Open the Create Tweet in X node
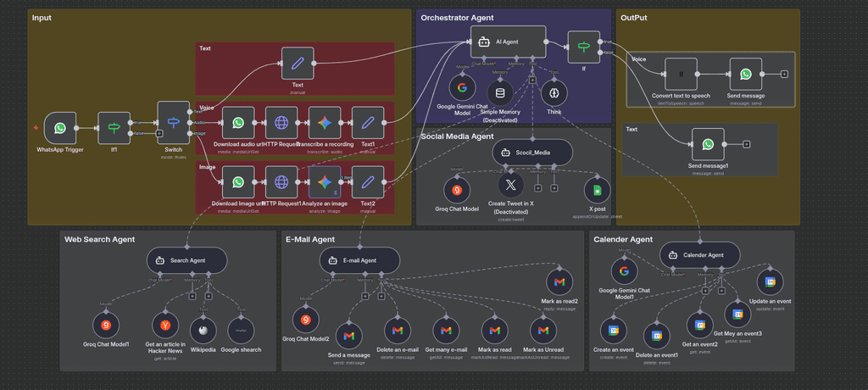The width and height of the screenshot is (868, 390). tap(510, 187)
